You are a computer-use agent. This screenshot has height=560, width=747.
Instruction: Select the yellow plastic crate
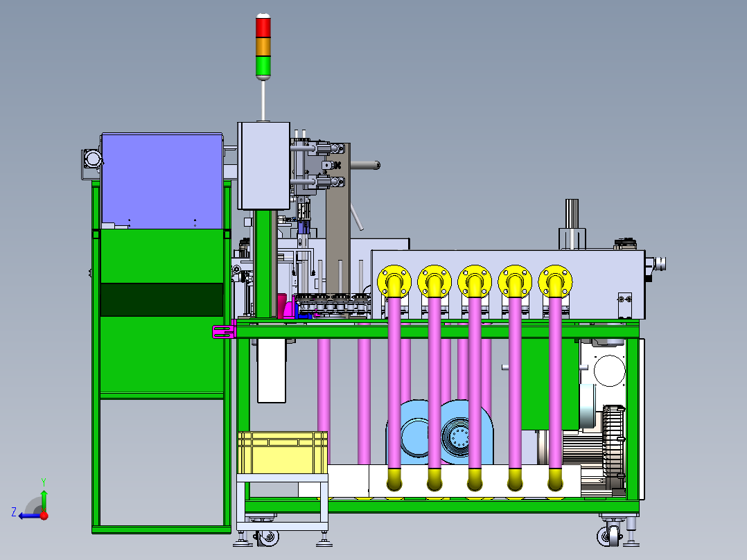283,453
